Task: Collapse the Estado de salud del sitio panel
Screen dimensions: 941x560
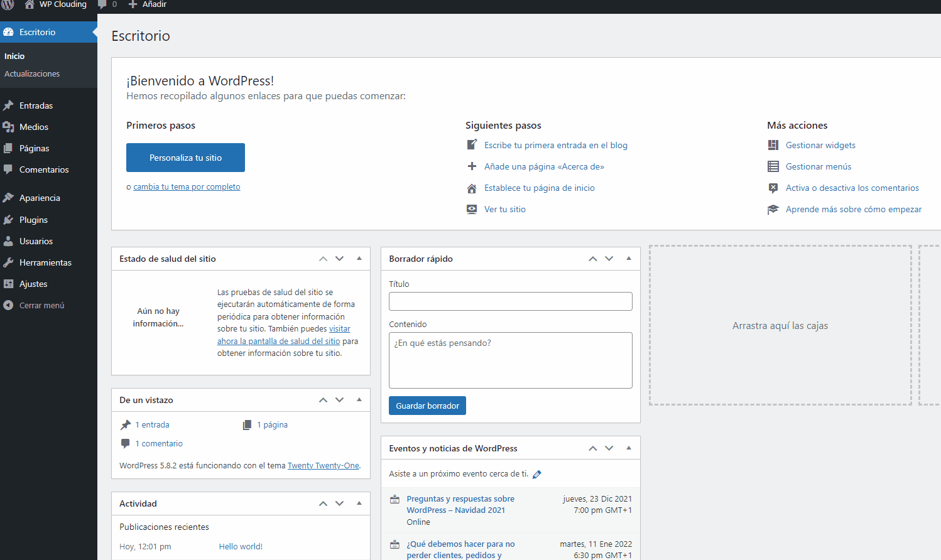Action: (x=359, y=259)
